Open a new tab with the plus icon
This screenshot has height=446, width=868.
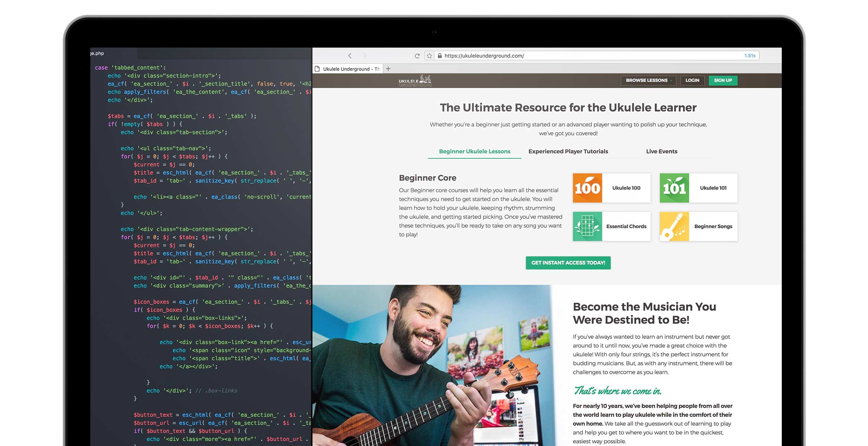(388, 69)
